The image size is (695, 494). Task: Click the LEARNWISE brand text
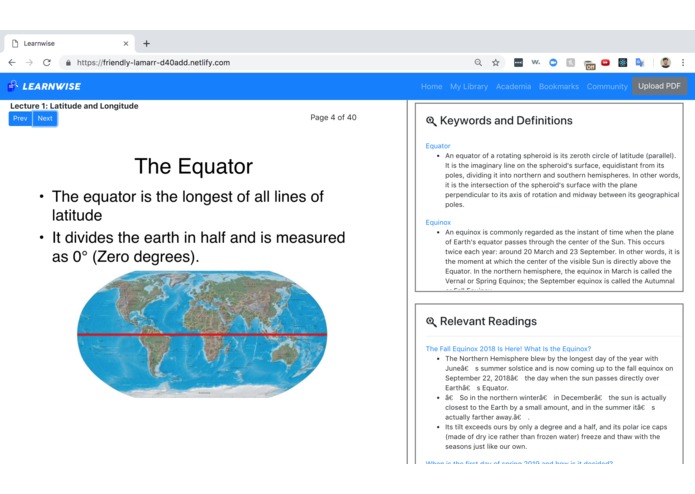click(51, 86)
